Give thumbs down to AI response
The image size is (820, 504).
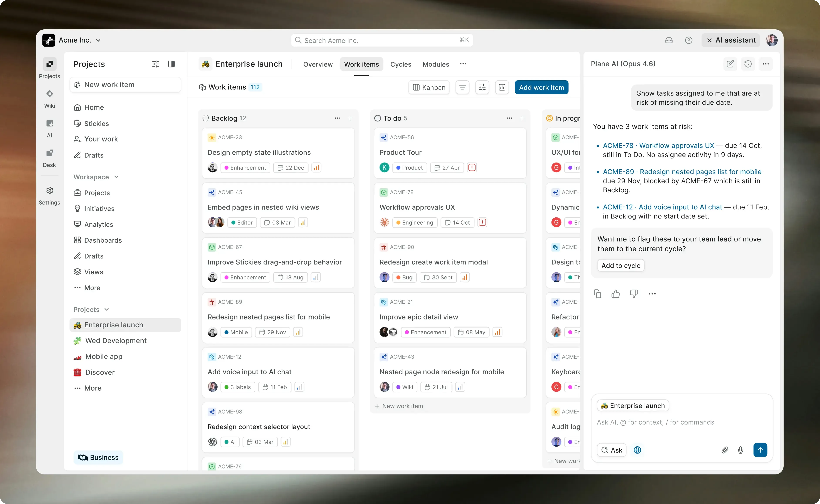634,294
